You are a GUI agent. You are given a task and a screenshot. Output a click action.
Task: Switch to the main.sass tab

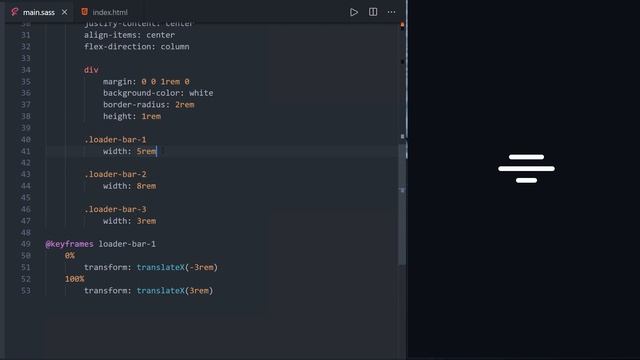pos(39,12)
